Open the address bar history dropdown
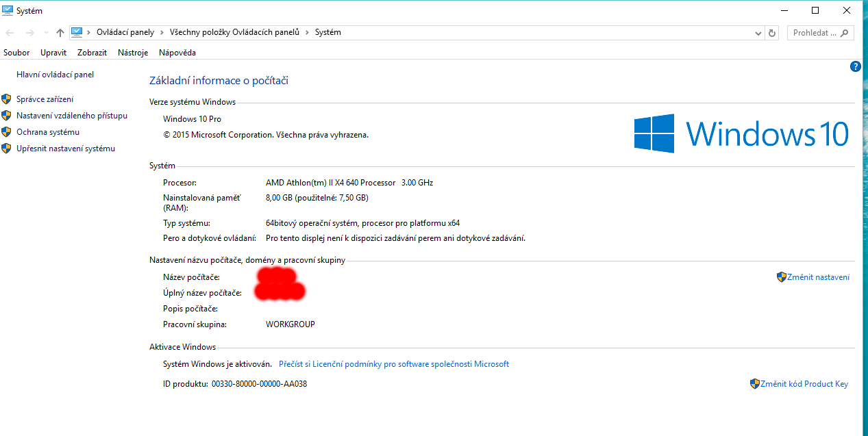Image resolution: width=868 pixels, height=436 pixels. coord(758,33)
